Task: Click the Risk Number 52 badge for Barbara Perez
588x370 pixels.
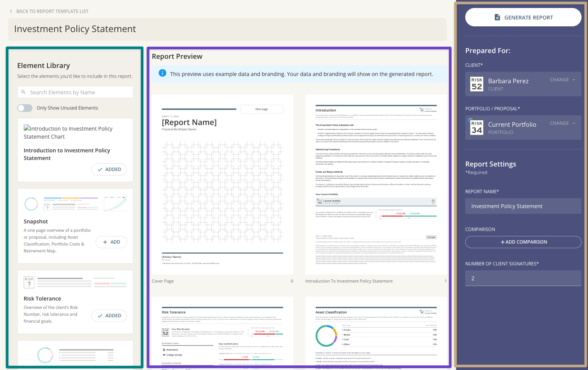Action: [x=476, y=84]
